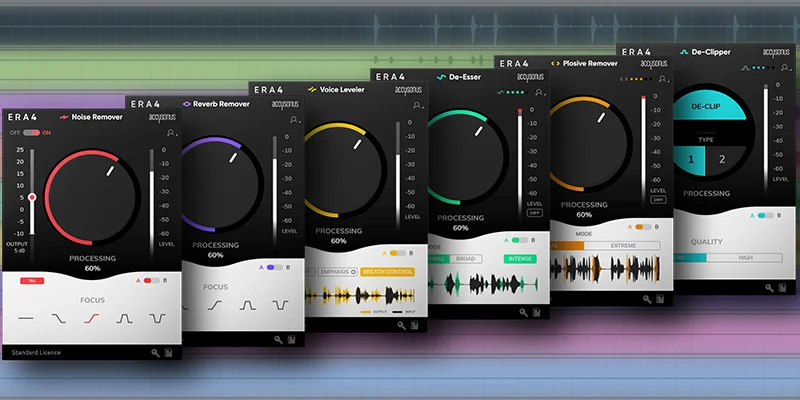Toggle the OFF/ON switch in Noise Remover

click(31, 133)
